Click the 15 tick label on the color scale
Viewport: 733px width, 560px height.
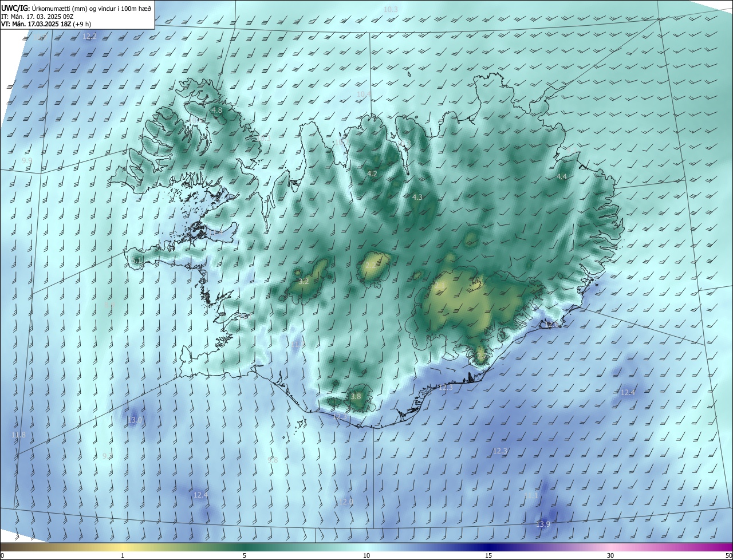488,556
